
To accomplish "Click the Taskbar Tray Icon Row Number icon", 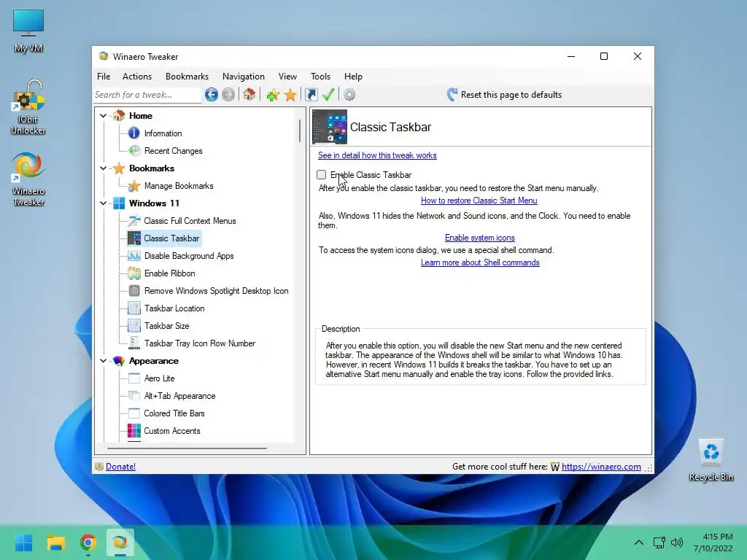I will (134, 343).
